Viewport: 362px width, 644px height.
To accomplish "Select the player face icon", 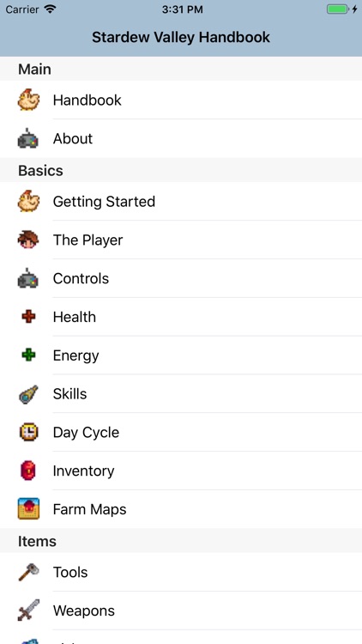I will [x=28, y=240].
